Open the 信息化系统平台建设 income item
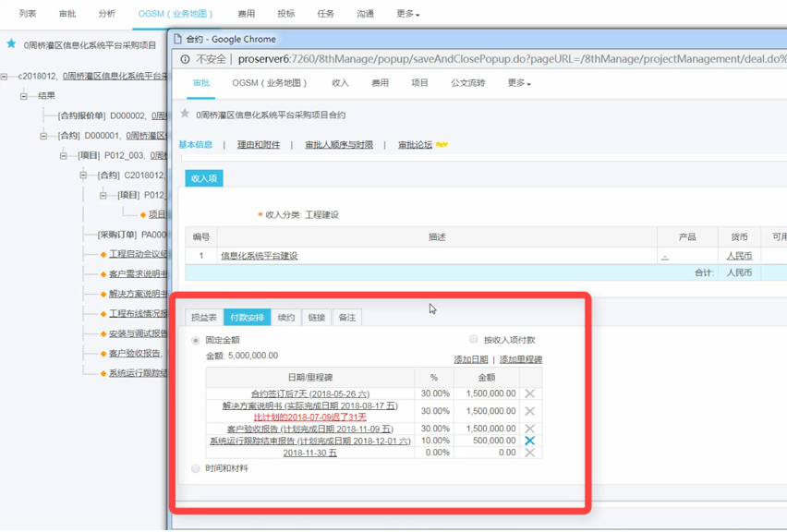Image resolution: width=787 pixels, height=532 pixels. [259, 256]
